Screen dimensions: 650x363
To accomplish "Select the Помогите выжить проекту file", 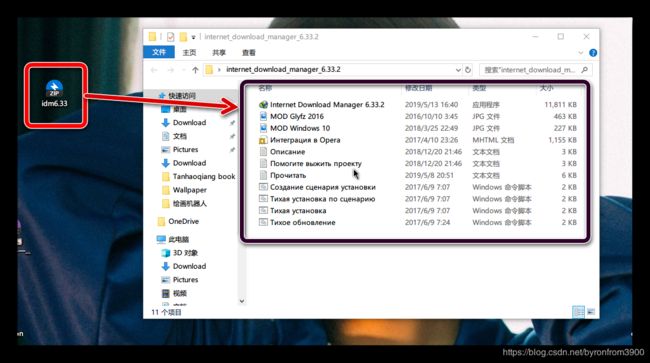I will coord(316,164).
